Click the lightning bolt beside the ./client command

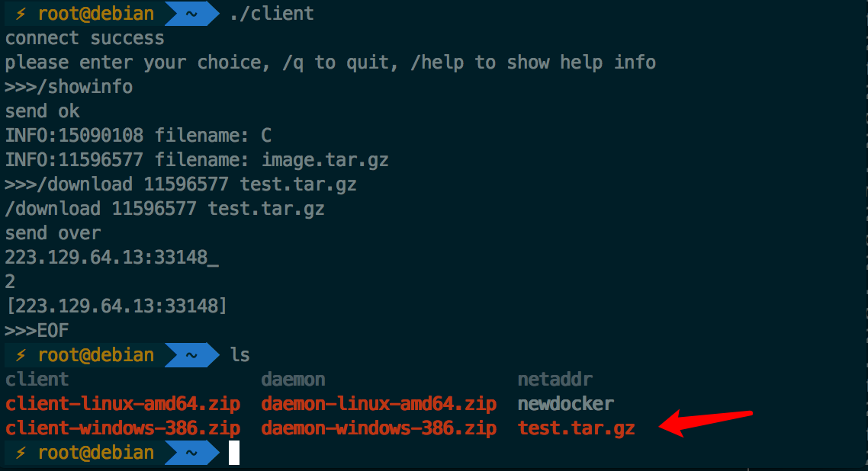(x=21, y=14)
